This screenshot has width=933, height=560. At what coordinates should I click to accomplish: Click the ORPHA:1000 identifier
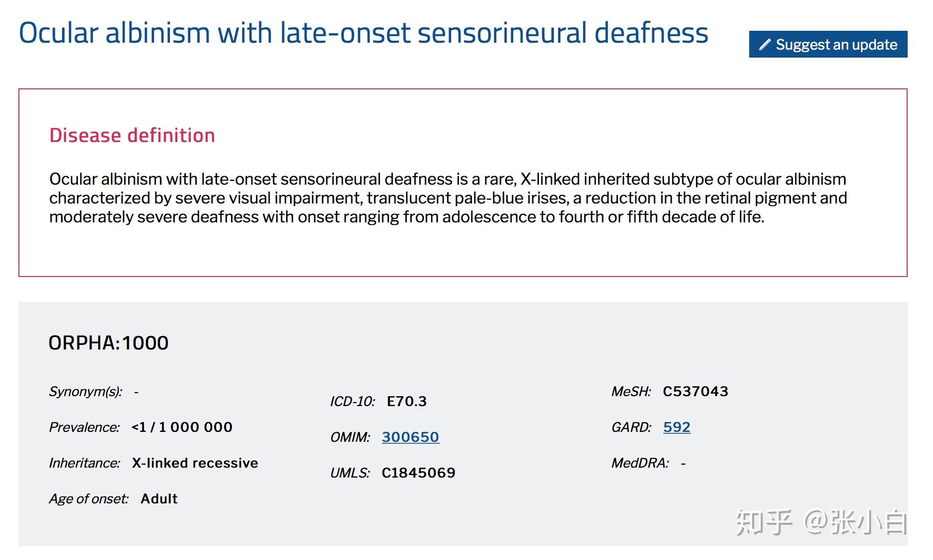click(x=108, y=343)
